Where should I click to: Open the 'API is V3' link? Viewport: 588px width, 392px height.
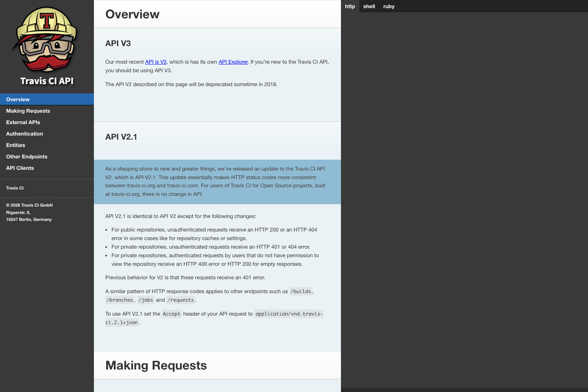pyautogui.click(x=156, y=62)
